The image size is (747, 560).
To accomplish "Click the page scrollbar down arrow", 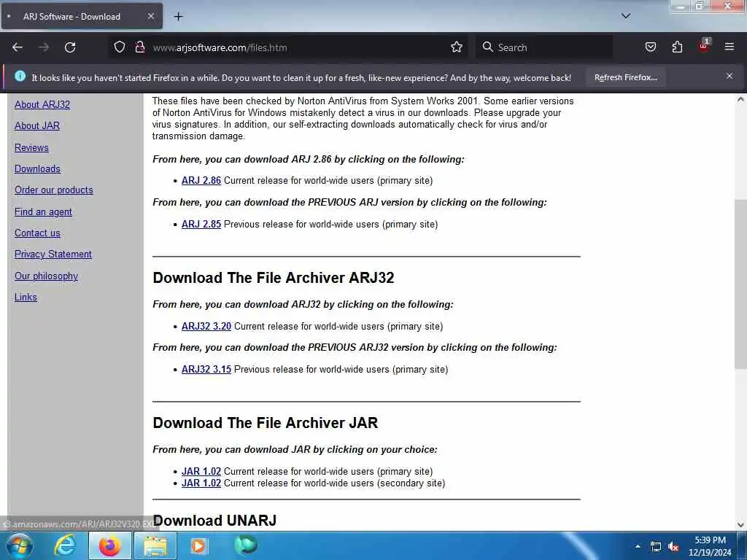I will (x=740, y=525).
